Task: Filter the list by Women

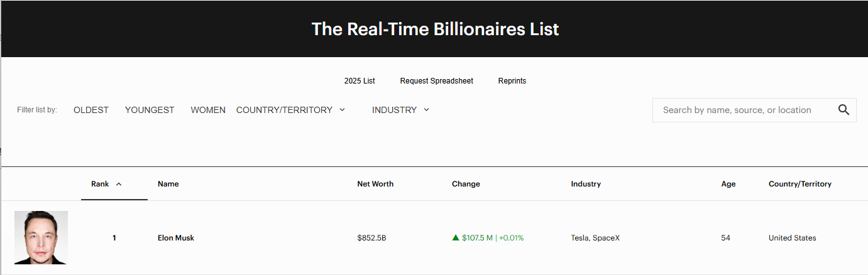Action: click(208, 110)
